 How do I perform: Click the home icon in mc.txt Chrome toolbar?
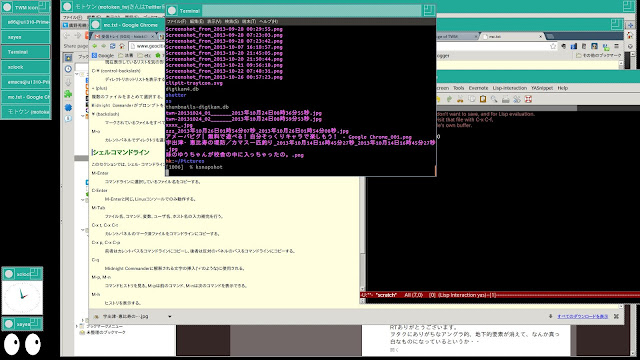click(x=122, y=46)
